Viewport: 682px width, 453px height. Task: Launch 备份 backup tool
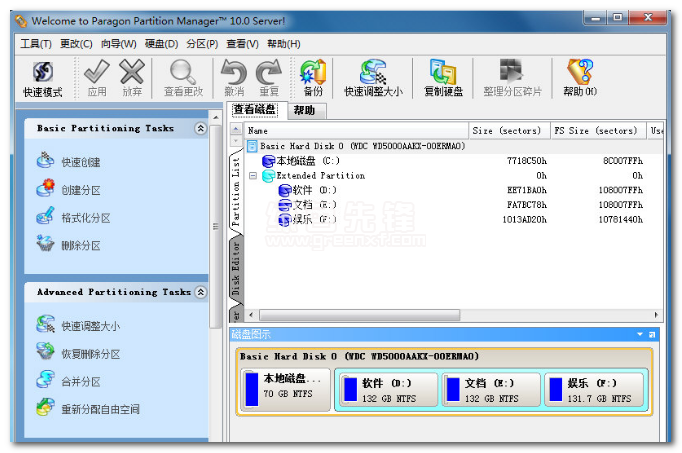coord(313,78)
